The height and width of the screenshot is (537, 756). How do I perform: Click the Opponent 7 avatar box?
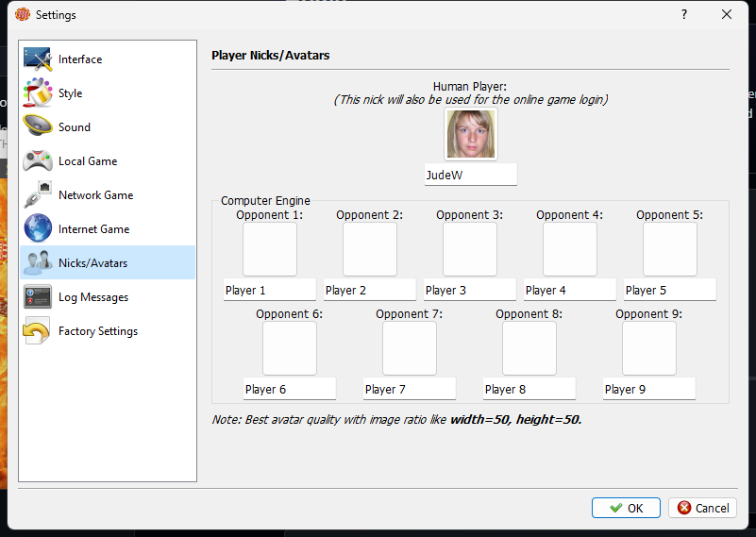coord(409,349)
